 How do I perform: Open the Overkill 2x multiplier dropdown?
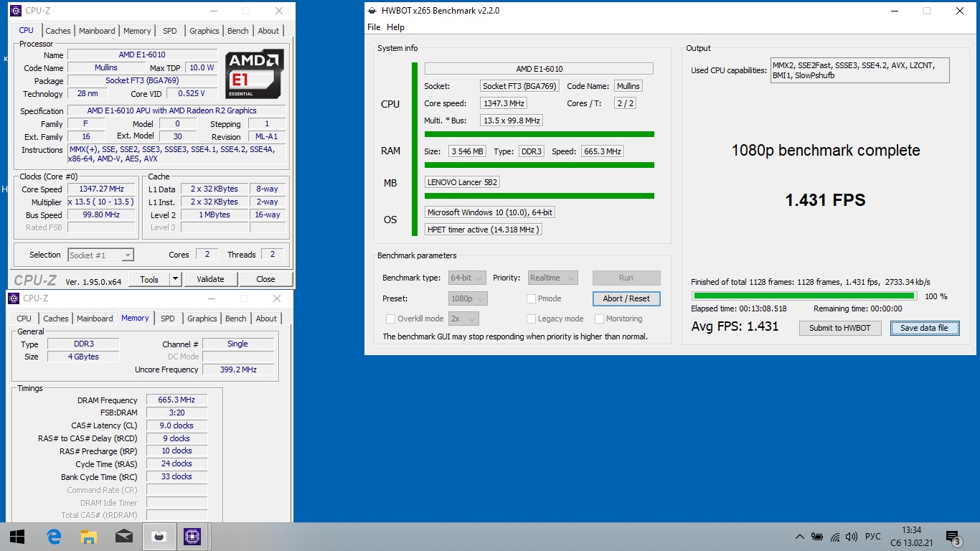[463, 319]
